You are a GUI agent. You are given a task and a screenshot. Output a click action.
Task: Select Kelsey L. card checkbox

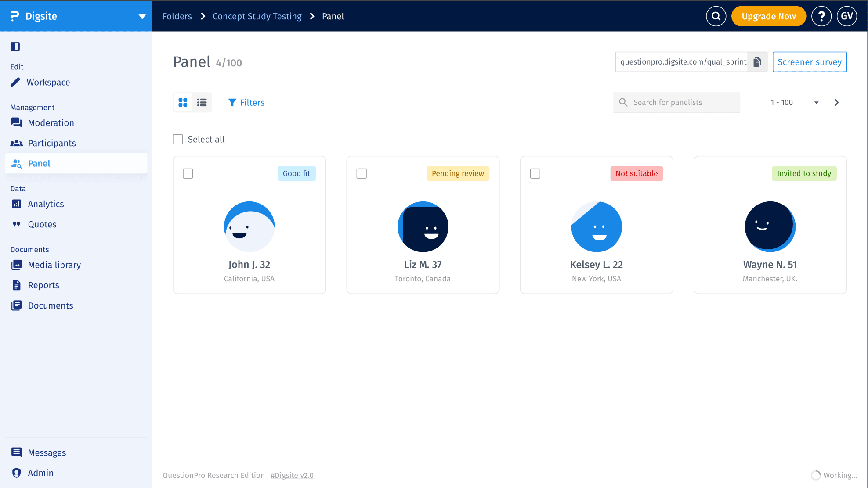535,173
